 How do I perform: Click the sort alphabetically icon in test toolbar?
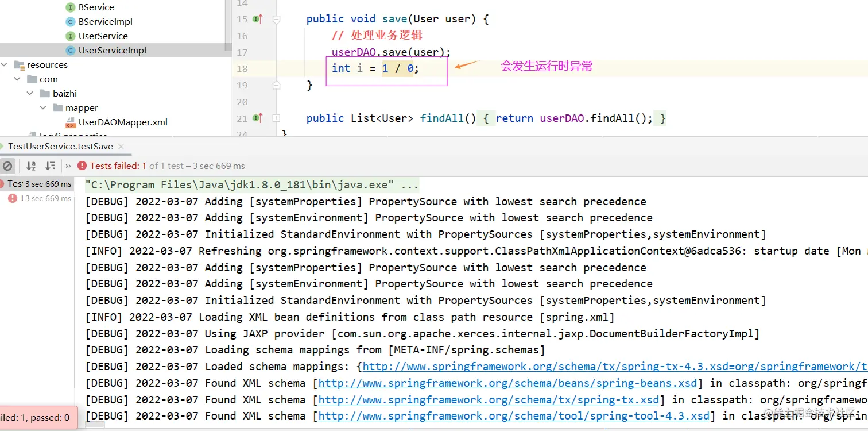point(31,166)
